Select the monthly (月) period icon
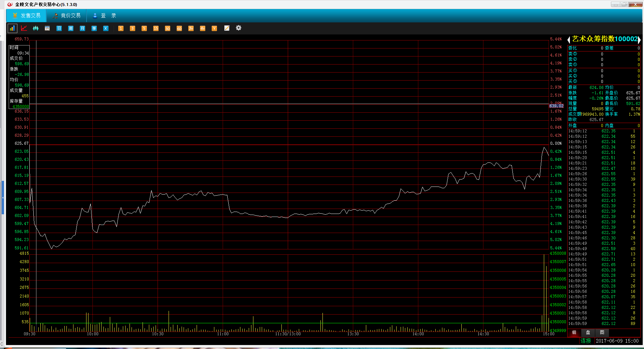 pos(82,28)
